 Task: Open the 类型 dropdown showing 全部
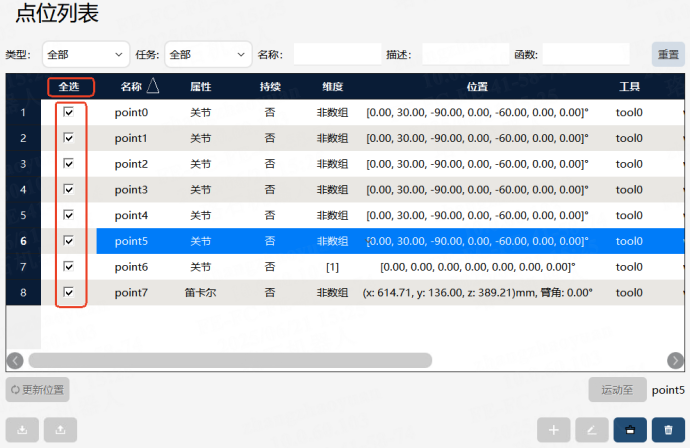coord(86,55)
